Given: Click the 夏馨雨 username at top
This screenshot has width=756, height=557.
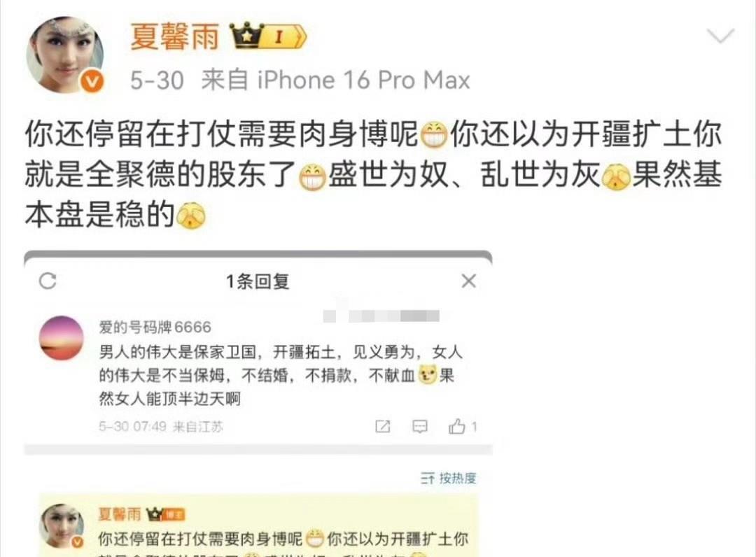Looking at the screenshot, I should (175, 36).
